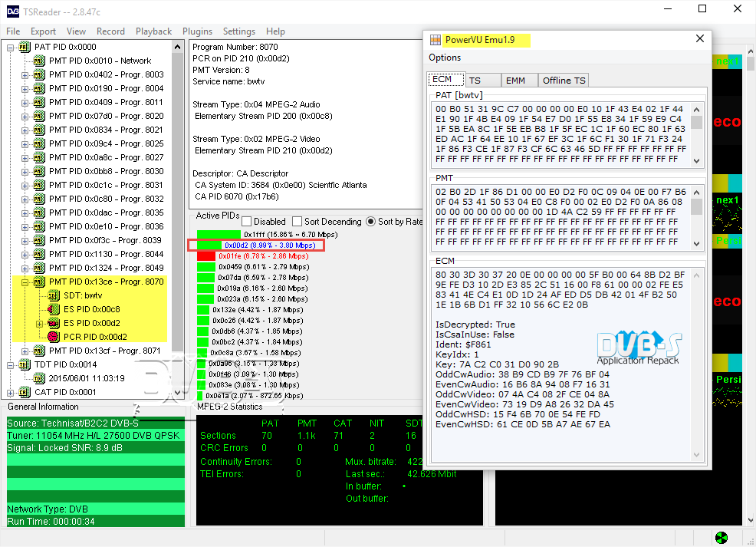Click the PMT PID 0x0402 Progr. 8003 icon
The width and height of the screenshot is (756, 547).
click(39, 74)
